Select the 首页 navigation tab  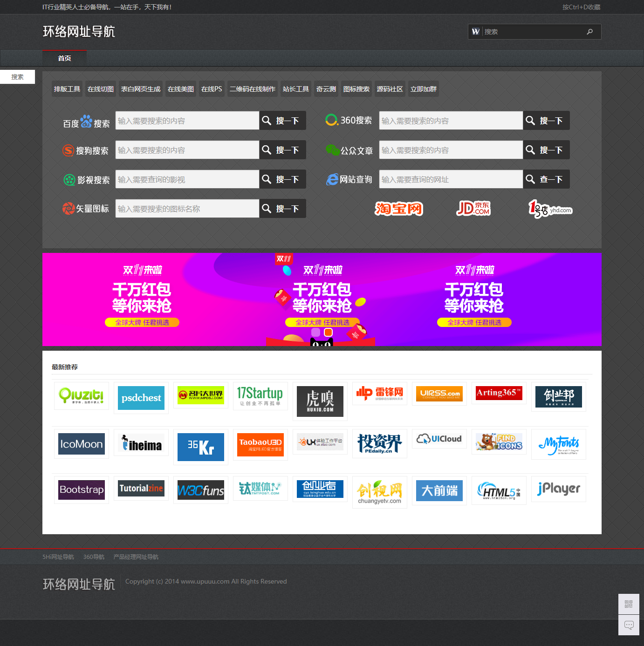tap(64, 58)
